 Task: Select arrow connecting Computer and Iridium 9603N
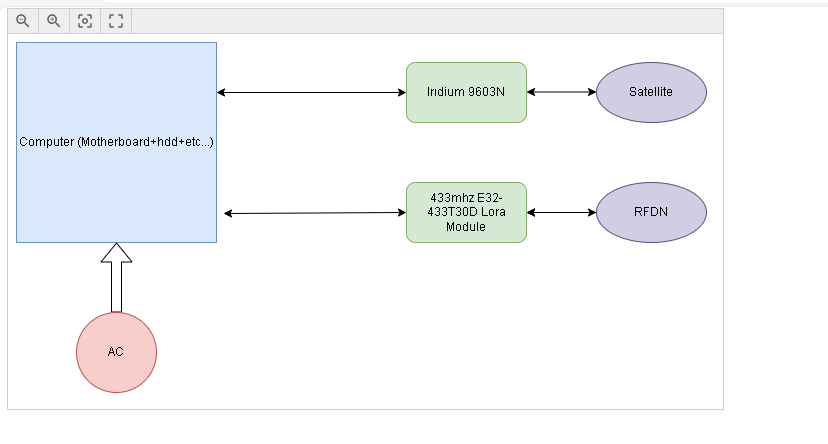(x=310, y=93)
